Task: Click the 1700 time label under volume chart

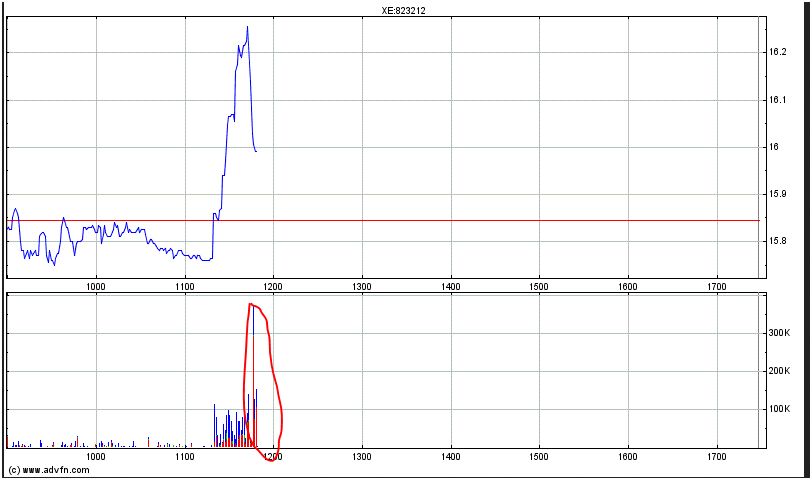Action: pyautogui.click(x=717, y=456)
